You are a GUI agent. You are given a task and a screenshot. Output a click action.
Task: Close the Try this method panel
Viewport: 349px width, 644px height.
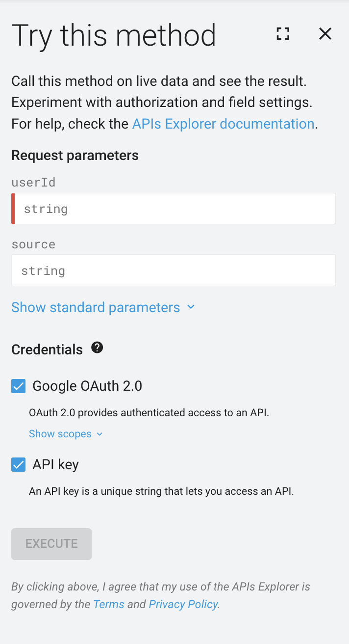[x=325, y=34]
